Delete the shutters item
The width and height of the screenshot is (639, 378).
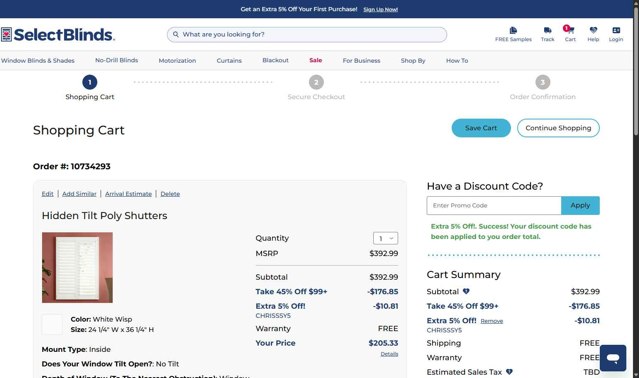[x=170, y=194]
